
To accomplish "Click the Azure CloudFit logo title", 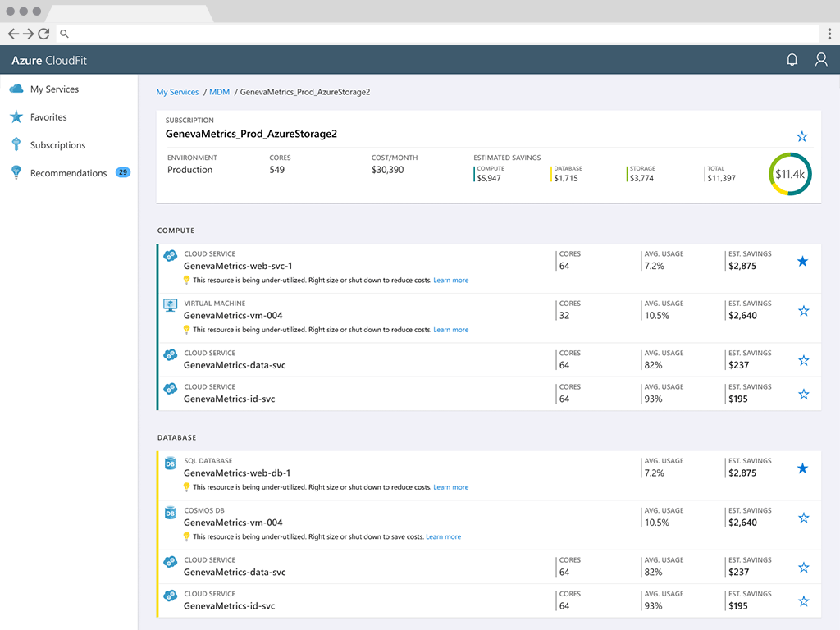I will click(x=49, y=60).
